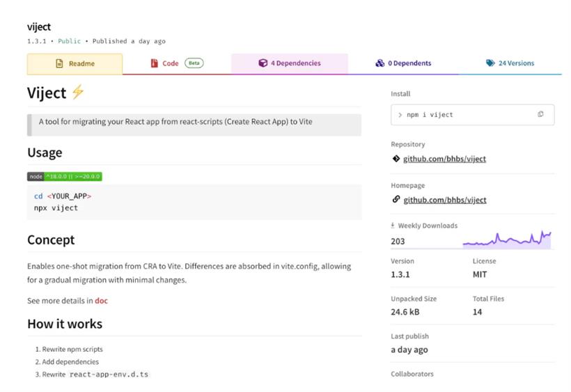This screenshot has height=392, width=571.
Task: Click the Readme document icon
Action: [59, 63]
